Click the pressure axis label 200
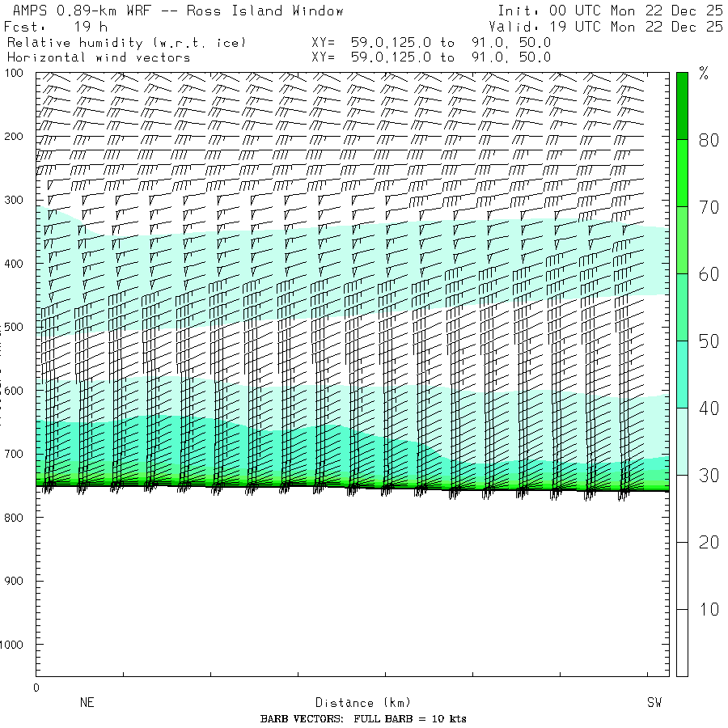Viewport: 728px width, 728px height. (14, 137)
